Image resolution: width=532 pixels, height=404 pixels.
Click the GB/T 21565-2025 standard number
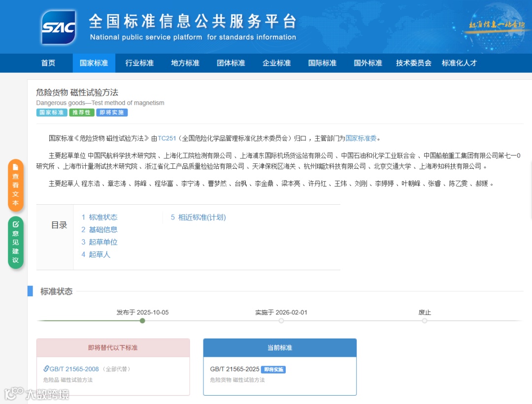pos(235,369)
